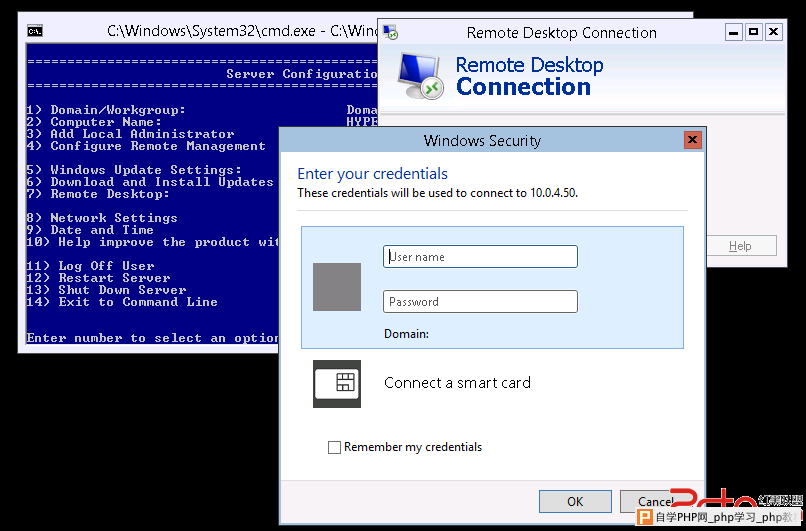Select the Connect a smart card icon
Screen dimensions: 806x531
click(337, 384)
